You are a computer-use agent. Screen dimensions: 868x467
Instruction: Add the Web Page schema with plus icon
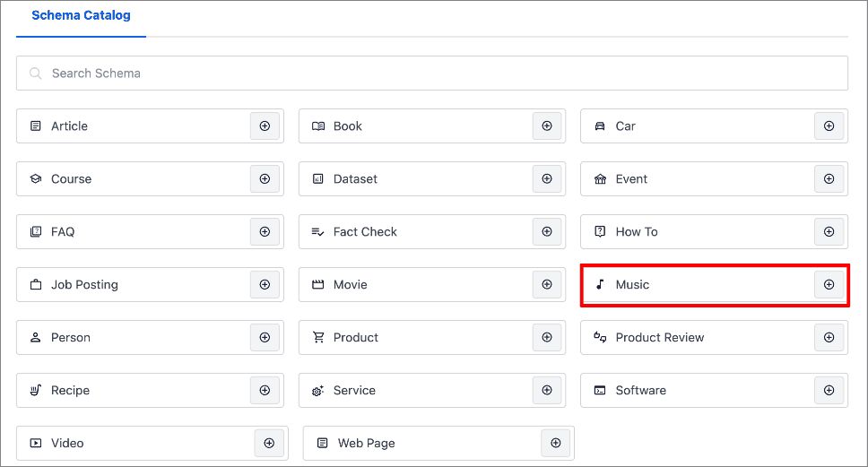(556, 443)
